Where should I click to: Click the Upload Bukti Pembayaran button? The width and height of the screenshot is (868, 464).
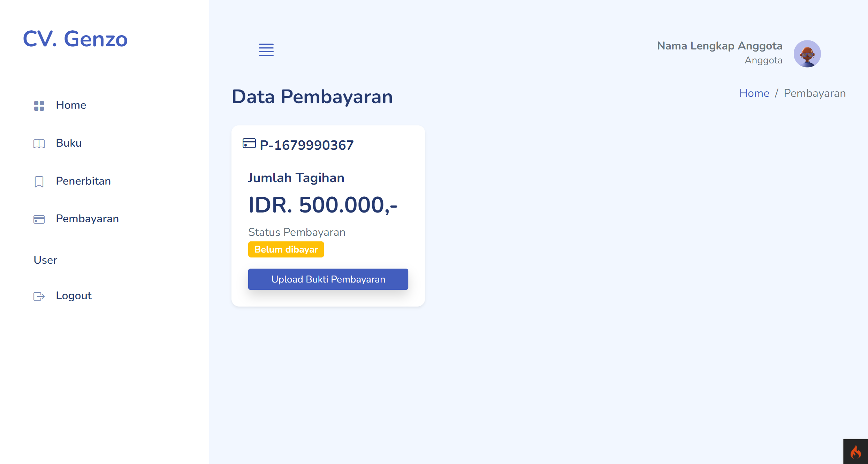click(x=328, y=279)
